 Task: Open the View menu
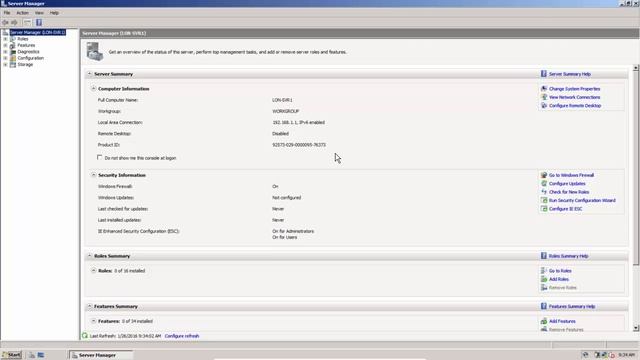pos(39,13)
